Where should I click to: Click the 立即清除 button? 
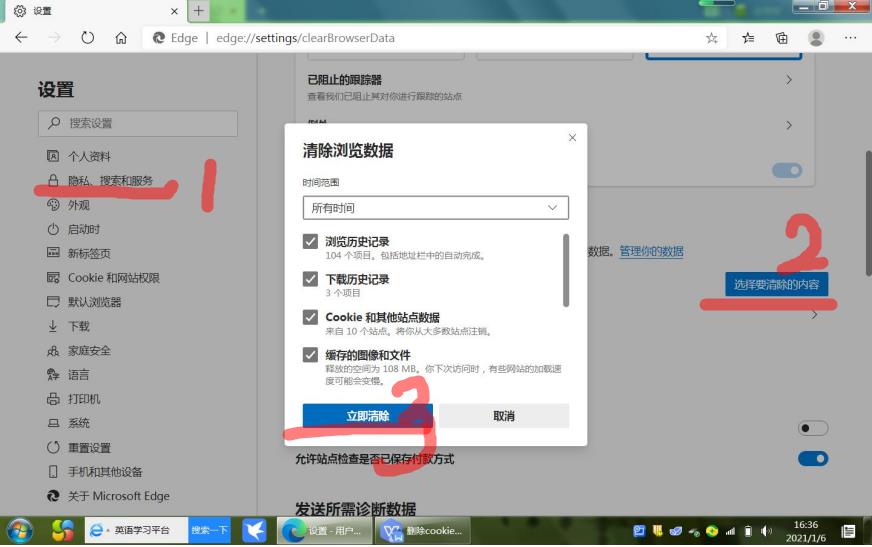click(367, 416)
